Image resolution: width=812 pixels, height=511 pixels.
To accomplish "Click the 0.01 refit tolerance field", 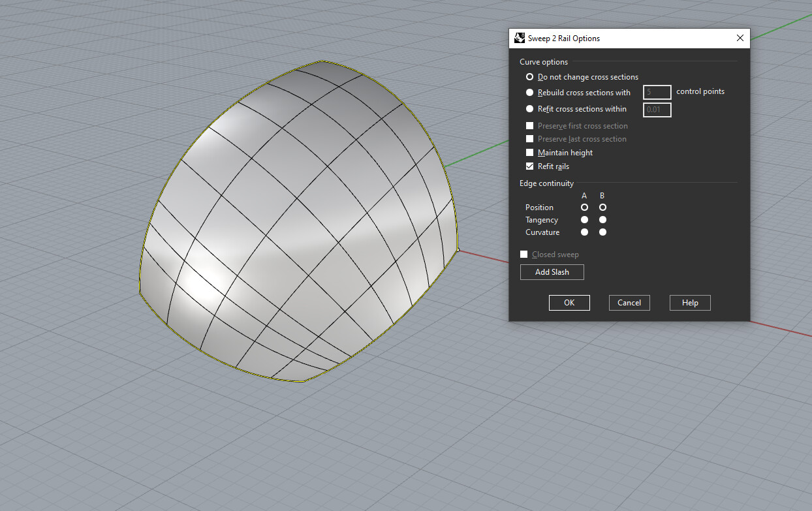I will 657,110.
